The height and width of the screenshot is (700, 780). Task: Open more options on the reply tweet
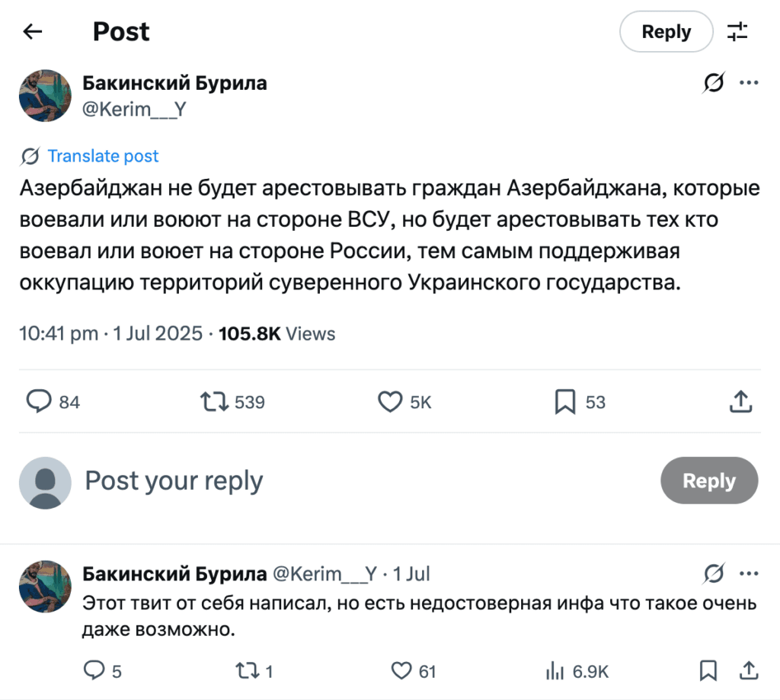(750, 574)
